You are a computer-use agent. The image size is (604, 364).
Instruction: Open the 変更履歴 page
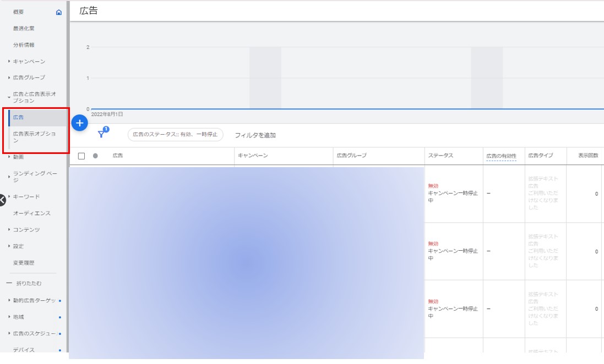click(24, 263)
